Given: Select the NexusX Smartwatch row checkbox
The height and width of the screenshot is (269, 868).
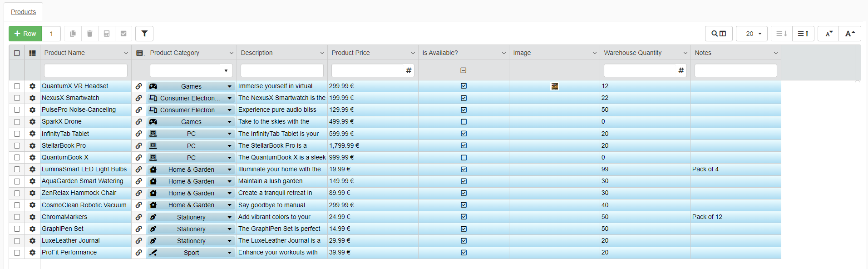Looking at the screenshot, I should pyautogui.click(x=17, y=98).
